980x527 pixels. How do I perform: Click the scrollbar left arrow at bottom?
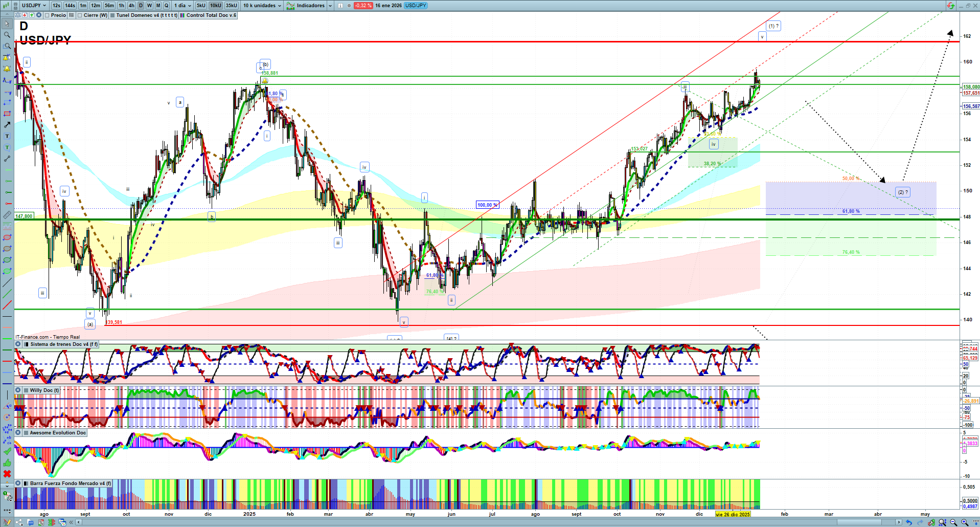(78, 522)
